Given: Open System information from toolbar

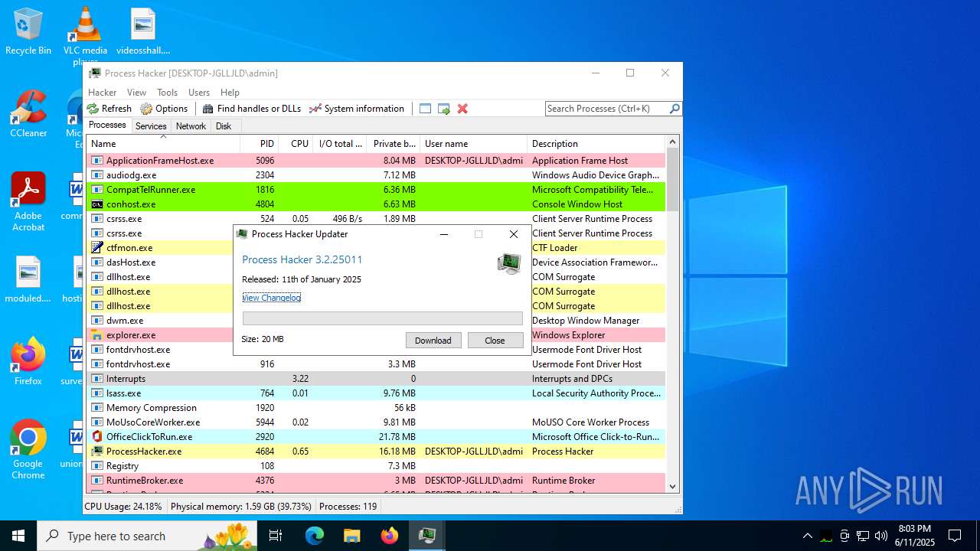Looking at the screenshot, I should pyautogui.click(x=357, y=109).
